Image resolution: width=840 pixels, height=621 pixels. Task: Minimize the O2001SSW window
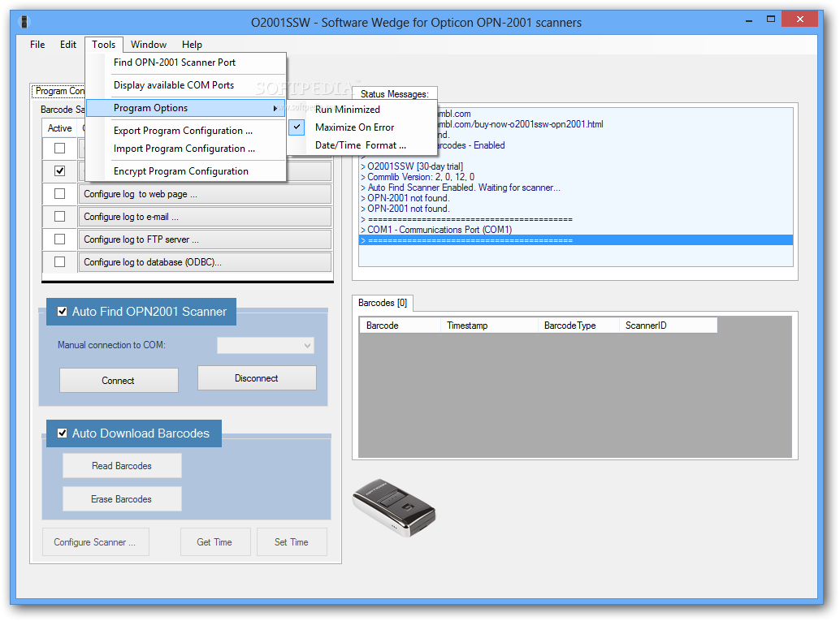[749, 19]
